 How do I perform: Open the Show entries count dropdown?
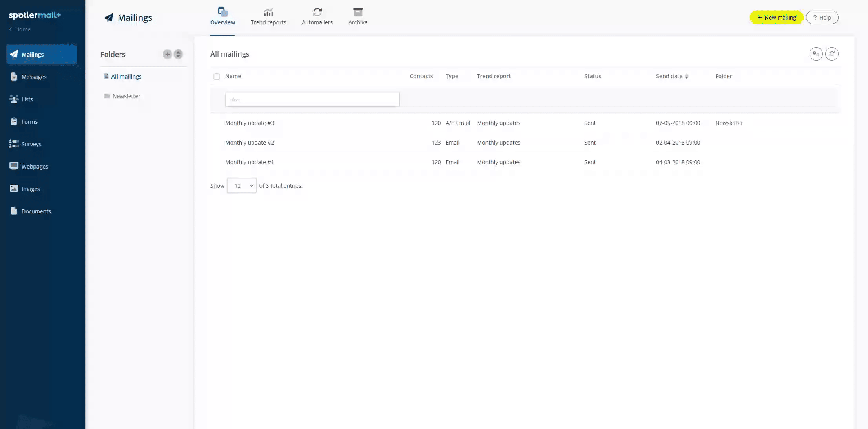[242, 186]
